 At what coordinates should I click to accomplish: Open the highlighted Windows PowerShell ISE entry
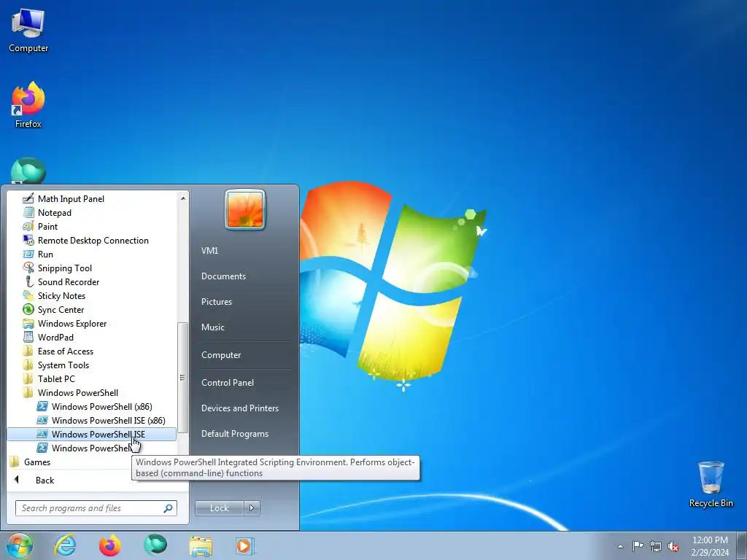pos(91,435)
